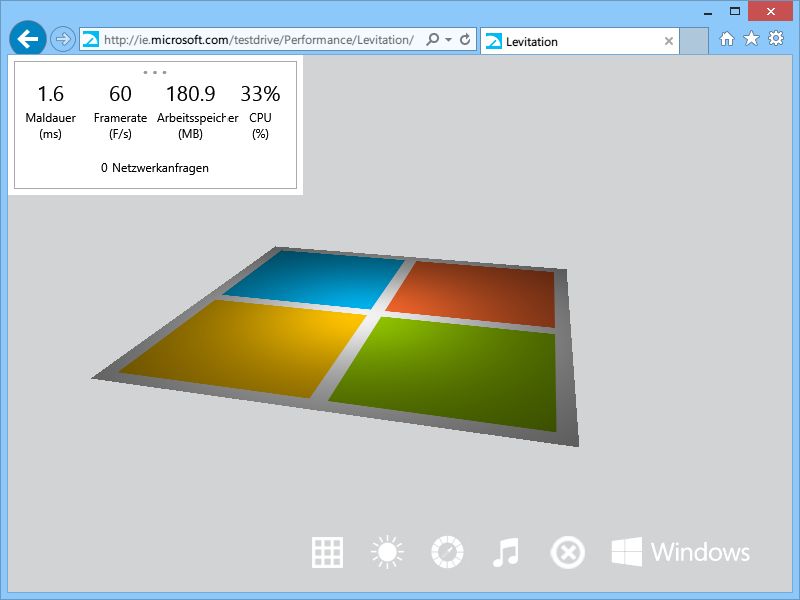Open the address bar autocomplete dropdown arrow
This screenshot has width=800, height=600.
448,39
